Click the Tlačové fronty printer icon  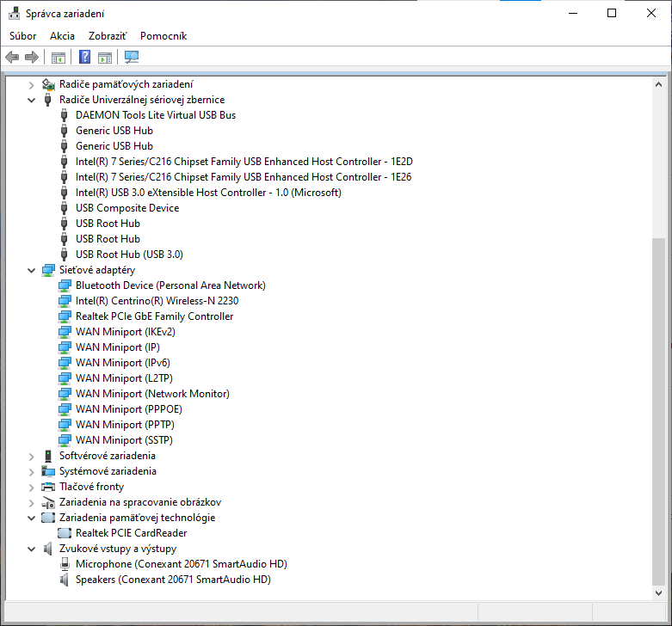[48, 487]
